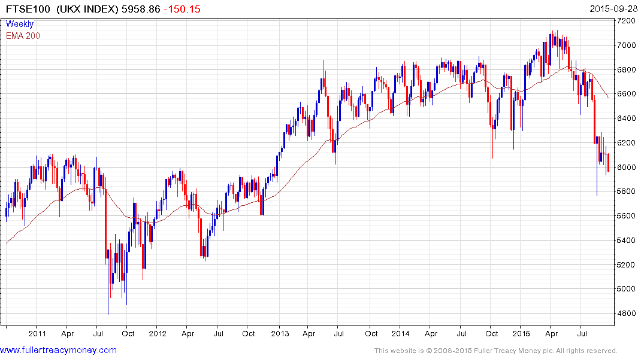The width and height of the screenshot is (644, 359).
Task: Click the 2012 year label on time axis
Action: click(x=158, y=333)
